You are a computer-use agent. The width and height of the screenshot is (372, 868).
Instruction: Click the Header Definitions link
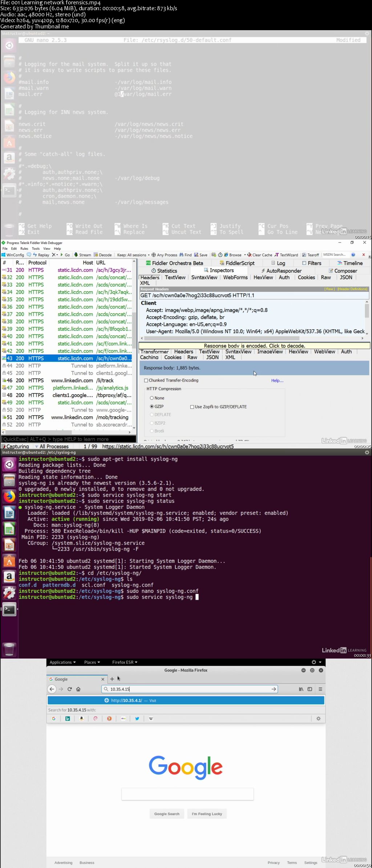(352, 289)
